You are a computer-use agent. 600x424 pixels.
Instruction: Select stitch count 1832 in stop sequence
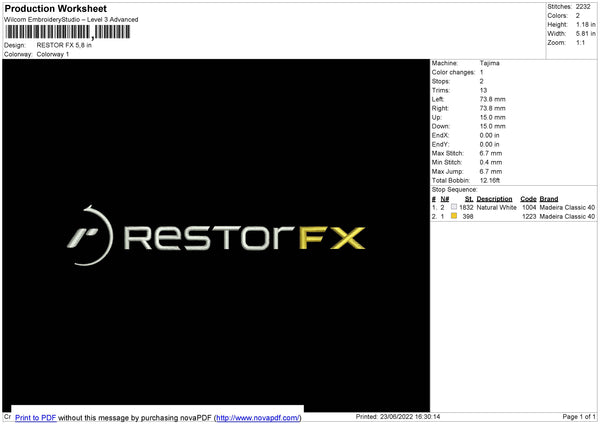[x=466, y=207]
